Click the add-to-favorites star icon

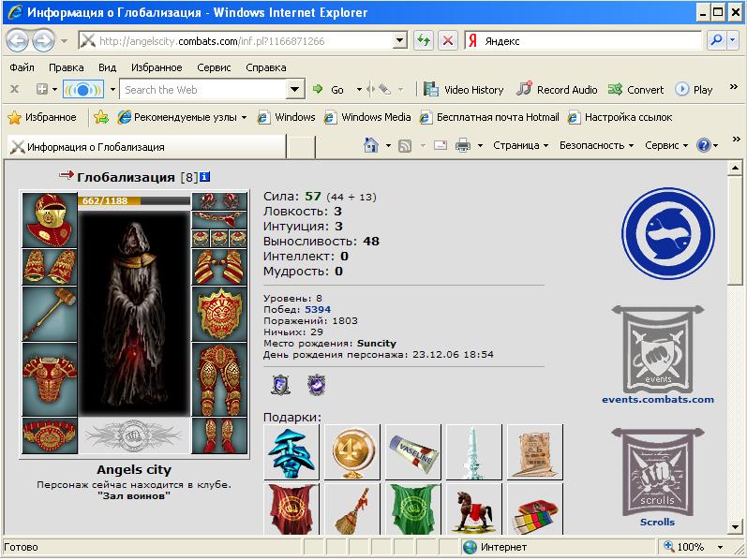tap(101, 117)
